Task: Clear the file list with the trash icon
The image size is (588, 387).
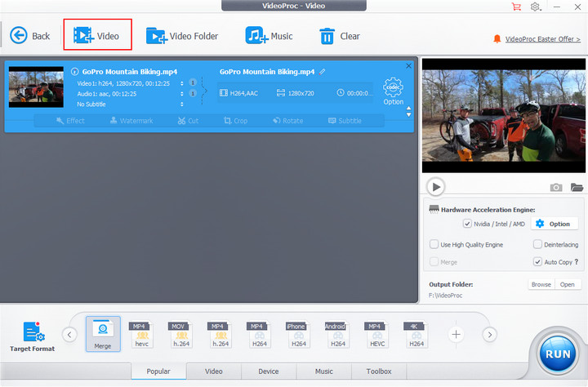Action: [x=340, y=36]
